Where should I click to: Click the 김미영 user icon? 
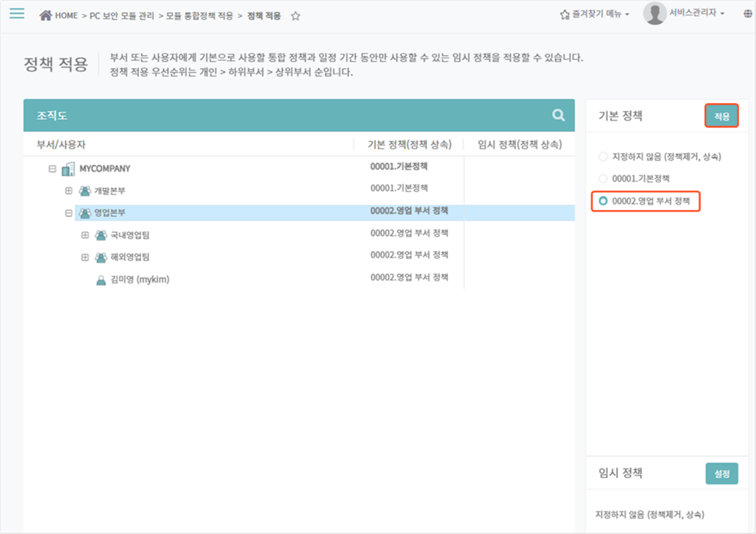pyautogui.click(x=101, y=280)
